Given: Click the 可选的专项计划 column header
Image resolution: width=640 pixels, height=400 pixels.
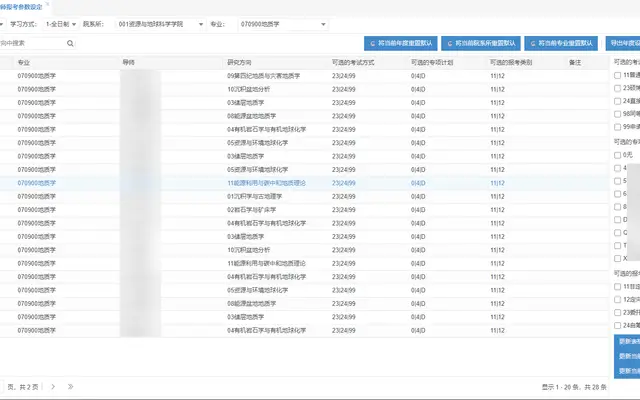Looking at the screenshot, I should point(447,62).
